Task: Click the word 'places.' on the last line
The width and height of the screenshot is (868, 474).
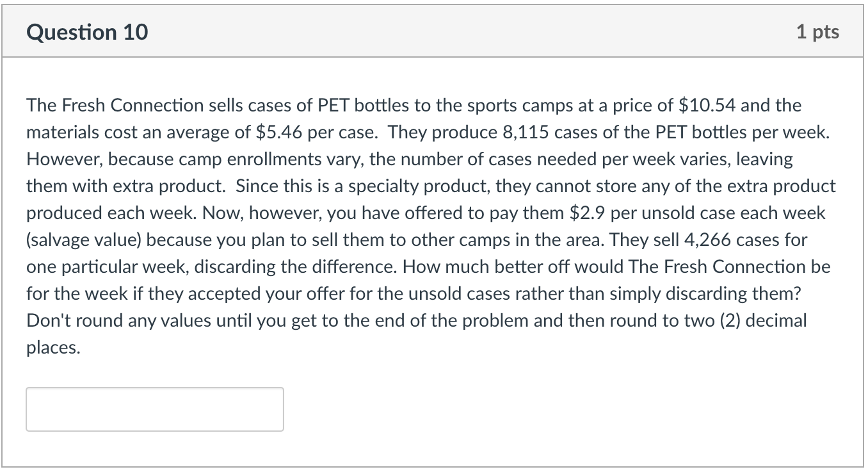Action: click(53, 347)
